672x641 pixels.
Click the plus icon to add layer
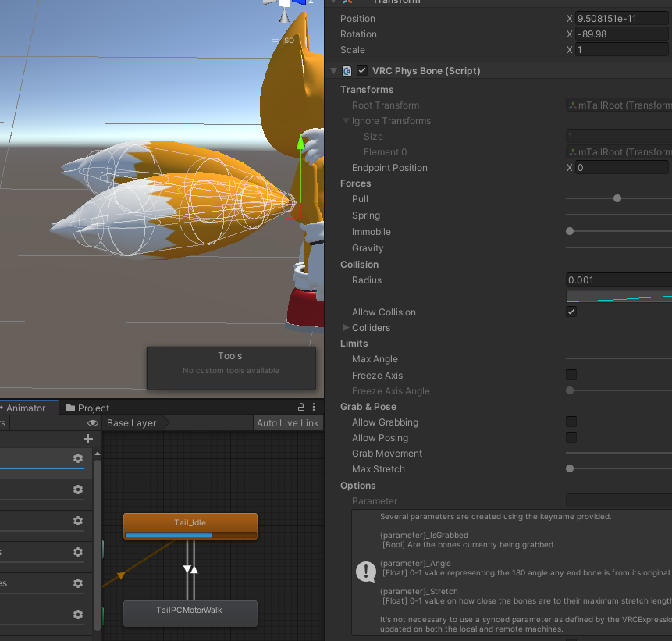[87, 439]
